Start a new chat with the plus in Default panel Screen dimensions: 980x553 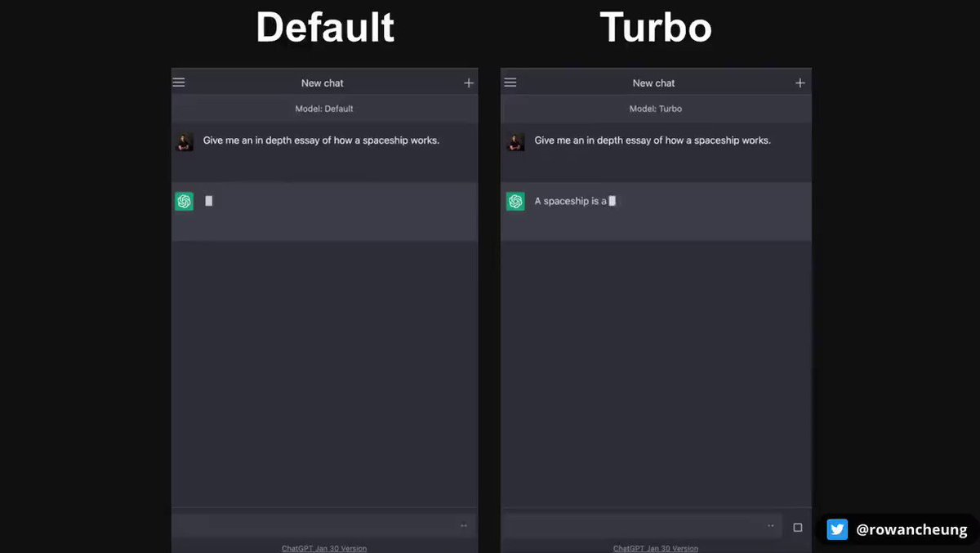(468, 82)
